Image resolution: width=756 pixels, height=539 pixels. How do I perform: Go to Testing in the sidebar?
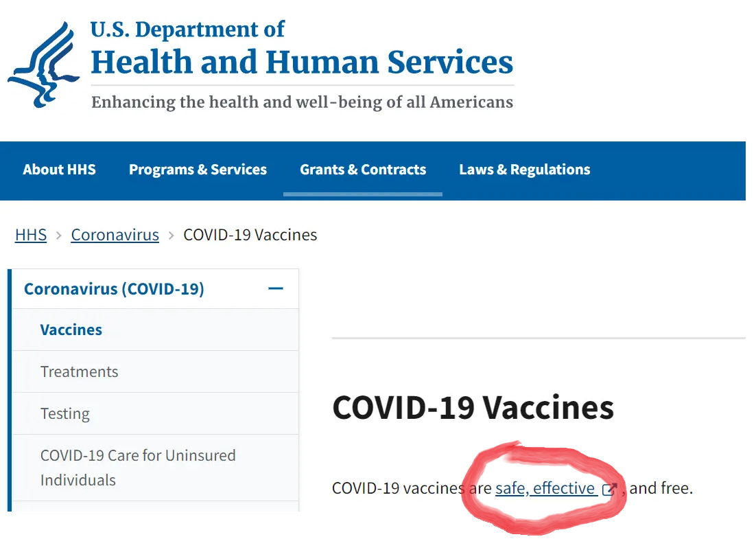[65, 413]
